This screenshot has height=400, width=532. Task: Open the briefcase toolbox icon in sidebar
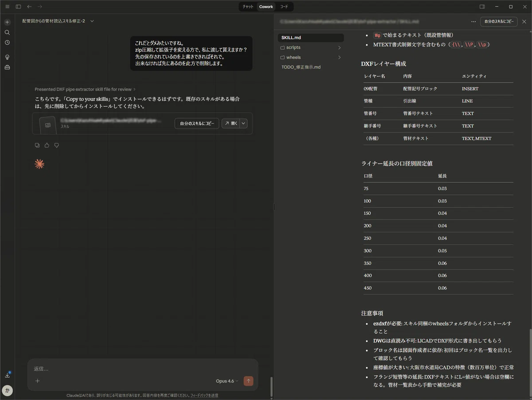point(7,67)
